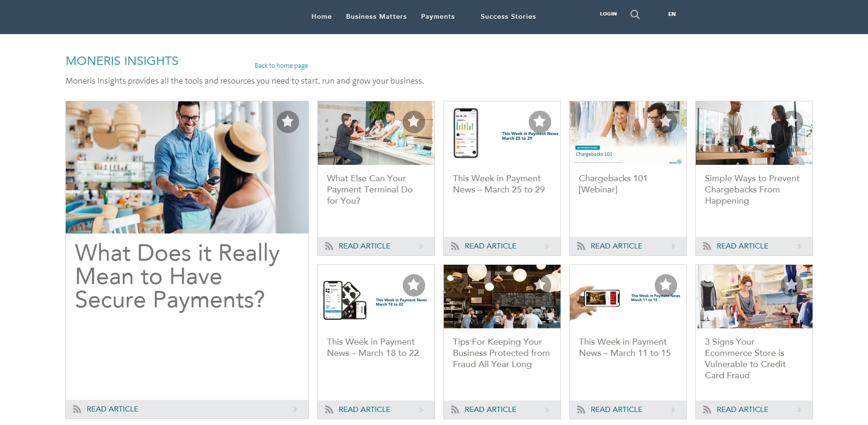
Task: Favorite the Secure Payments featured article star
Action: click(x=287, y=122)
